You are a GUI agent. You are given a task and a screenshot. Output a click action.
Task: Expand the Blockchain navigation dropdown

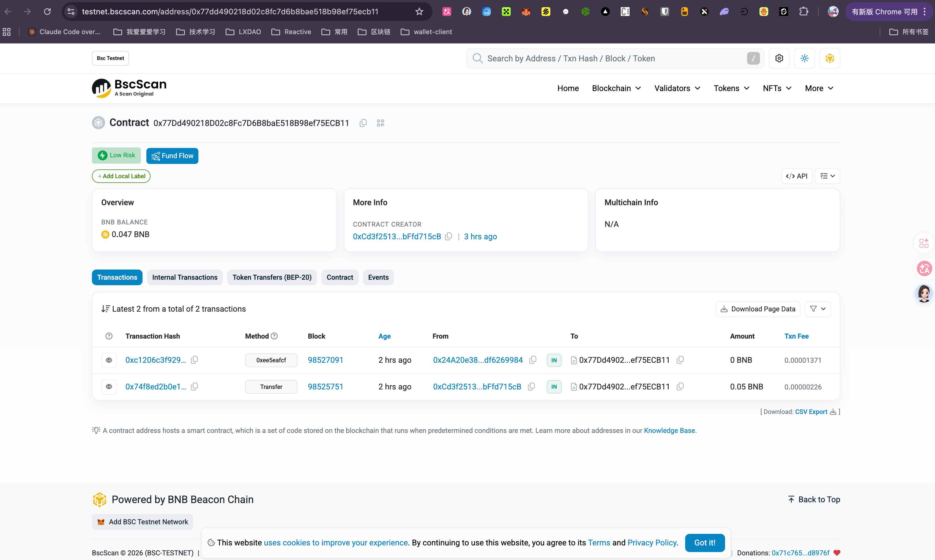click(x=616, y=88)
